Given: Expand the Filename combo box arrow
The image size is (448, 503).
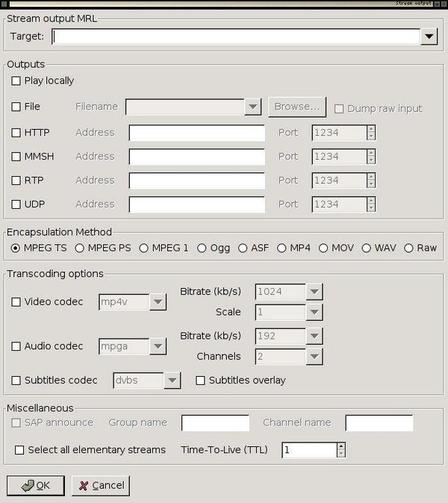Looking at the screenshot, I should [253, 107].
